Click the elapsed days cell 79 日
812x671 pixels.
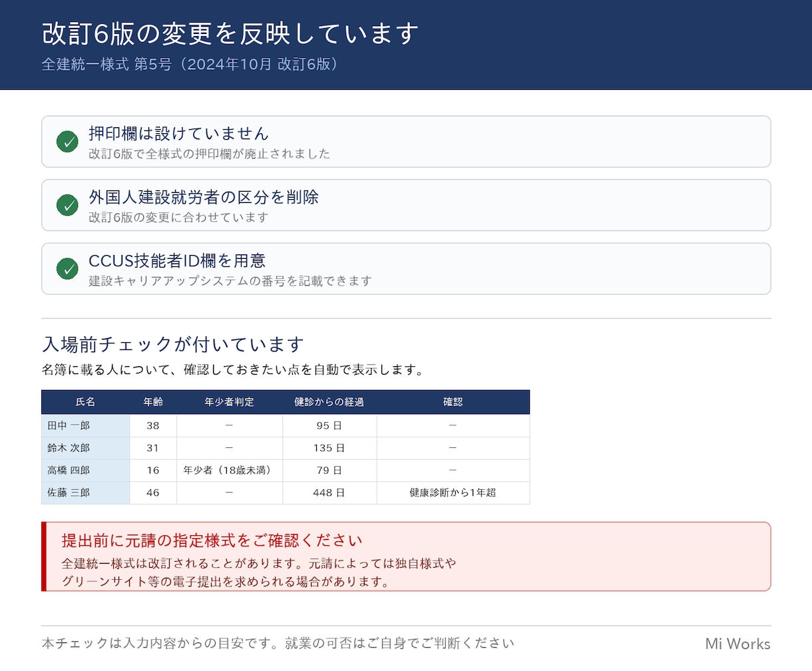(x=329, y=471)
